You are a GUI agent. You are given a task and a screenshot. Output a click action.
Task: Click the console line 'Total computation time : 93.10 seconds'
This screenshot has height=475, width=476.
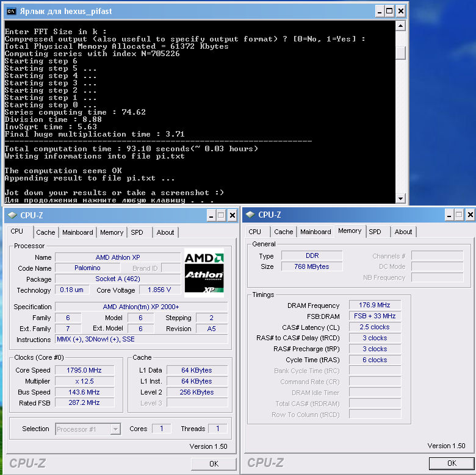tap(131, 149)
